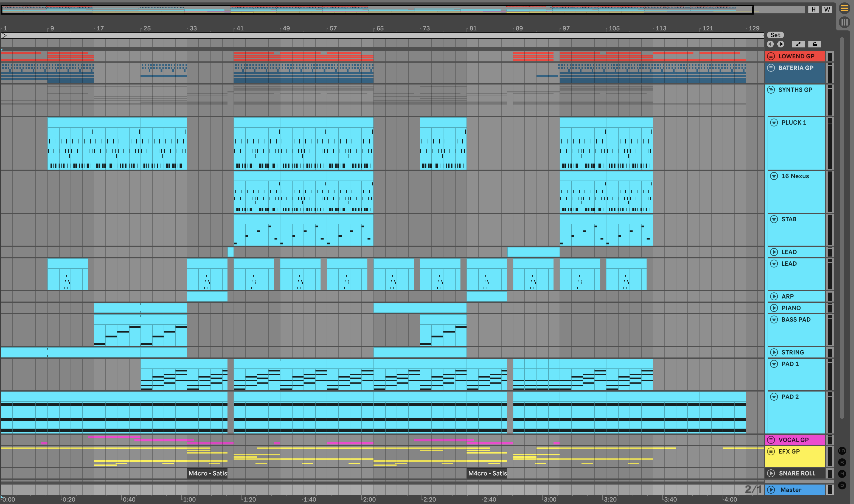
Task: Show the Returns section with the R button
Action: click(842, 462)
